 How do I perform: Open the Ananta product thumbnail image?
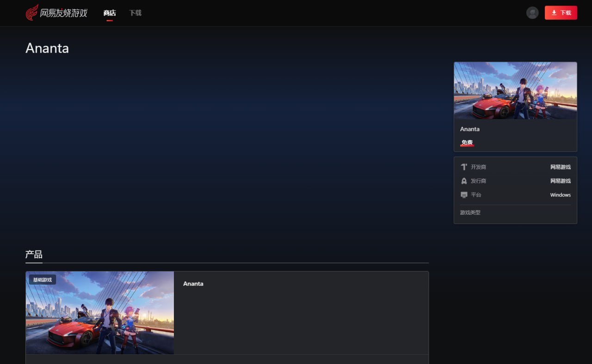(x=100, y=313)
